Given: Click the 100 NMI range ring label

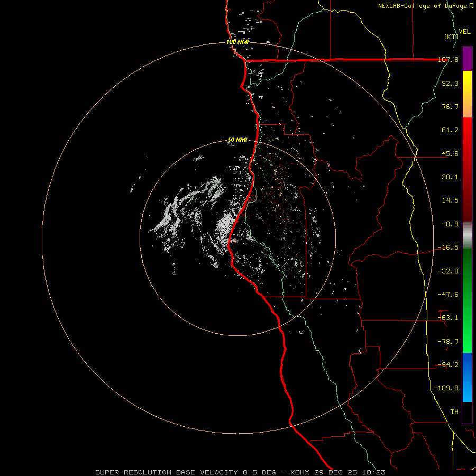Looking at the screenshot, I should (x=237, y=42).
